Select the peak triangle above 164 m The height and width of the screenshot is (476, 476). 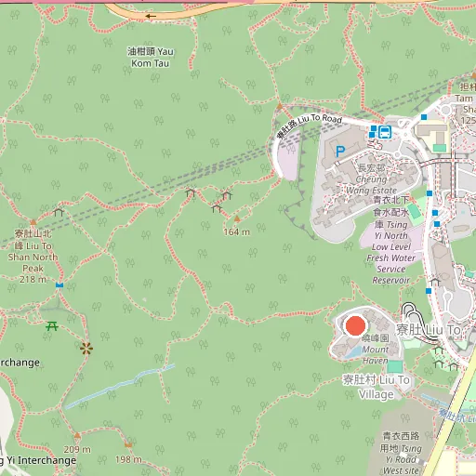(x=237, y=219)
